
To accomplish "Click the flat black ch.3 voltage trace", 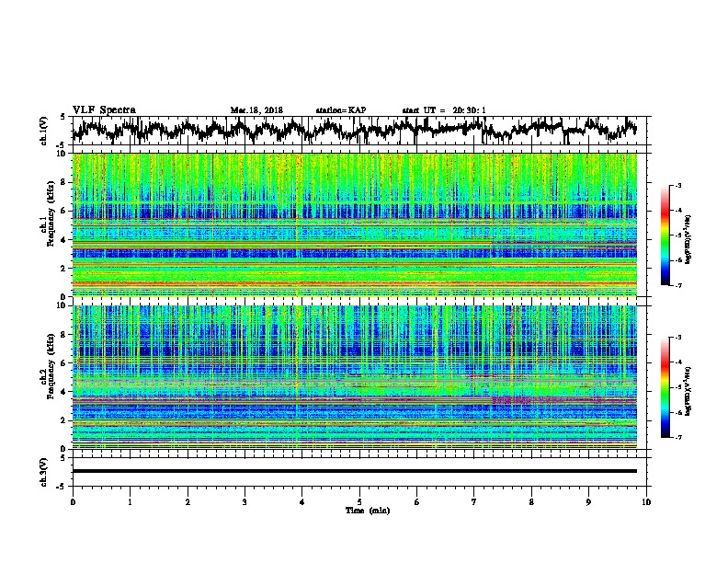I will tap(355, 471).
